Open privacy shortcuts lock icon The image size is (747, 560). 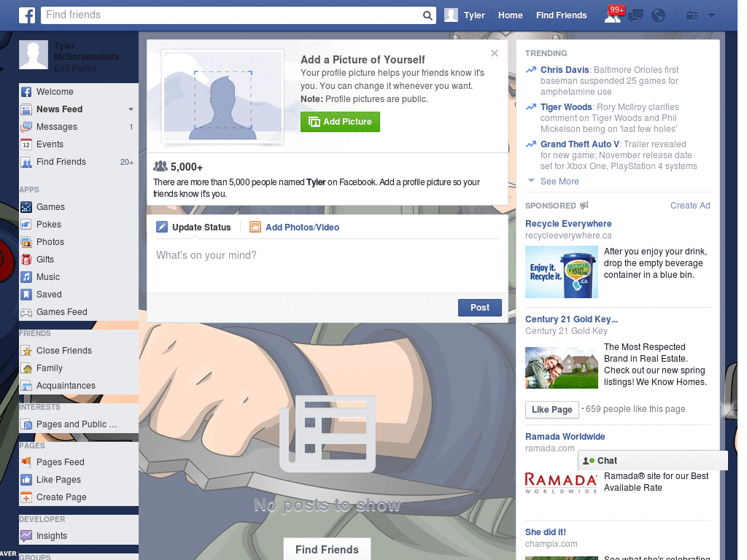[692, 16]
